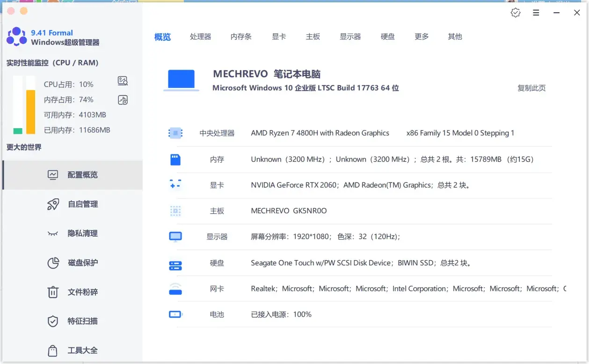
Task: Click the hard disk row icon
Action: click(x=175, y=266)
